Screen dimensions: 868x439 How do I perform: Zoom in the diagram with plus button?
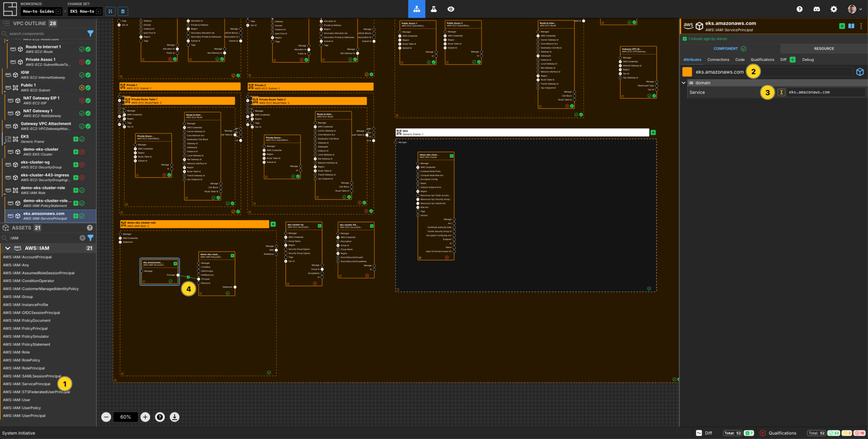(x=145, y=417)
